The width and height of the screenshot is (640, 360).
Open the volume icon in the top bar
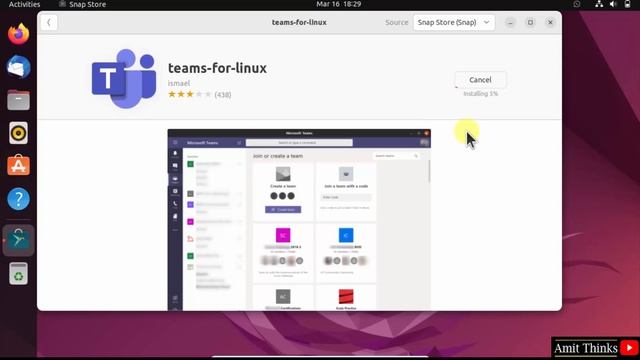click(x=613, y=4)
